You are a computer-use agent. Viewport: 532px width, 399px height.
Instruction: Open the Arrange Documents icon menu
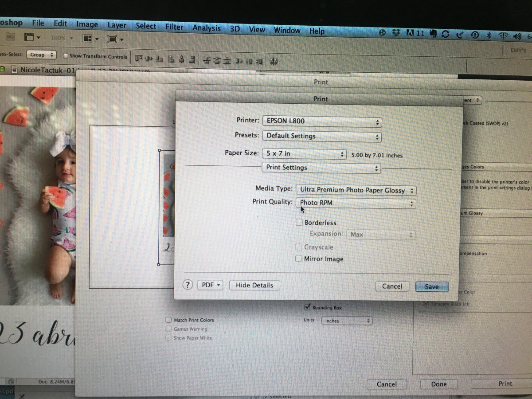(90, 39)
